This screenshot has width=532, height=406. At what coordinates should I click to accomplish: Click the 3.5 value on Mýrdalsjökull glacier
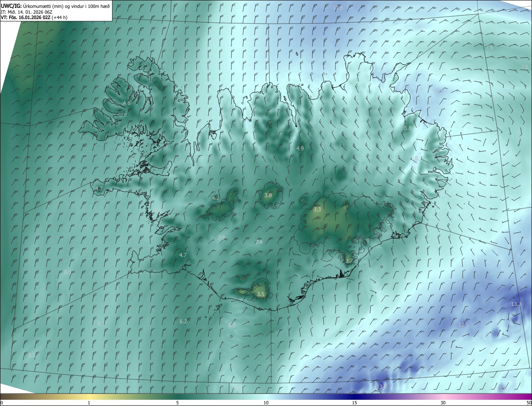(261, 294)
